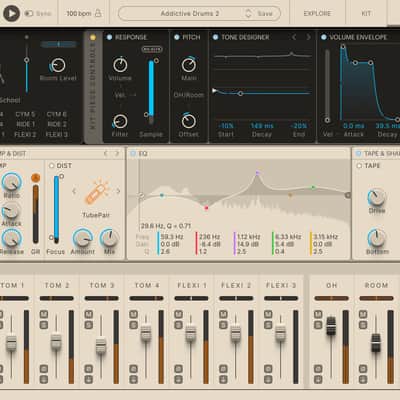Select the 100 bpm tempo field

79,13
